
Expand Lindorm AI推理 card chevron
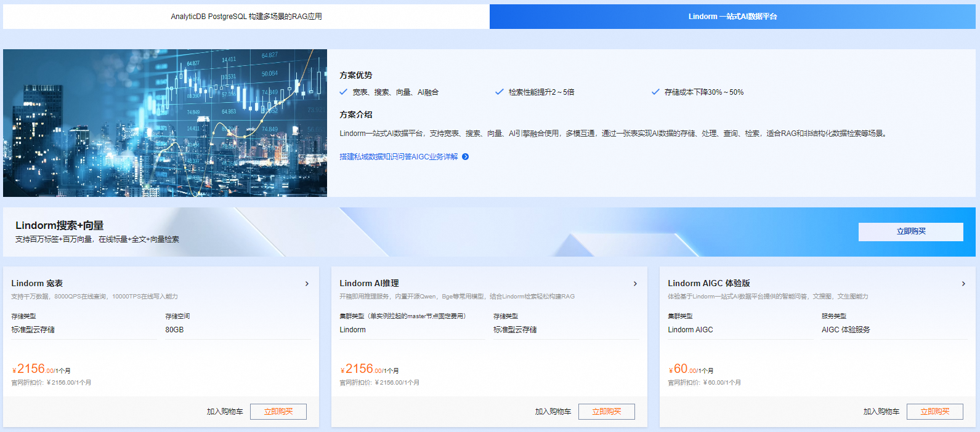635,284
